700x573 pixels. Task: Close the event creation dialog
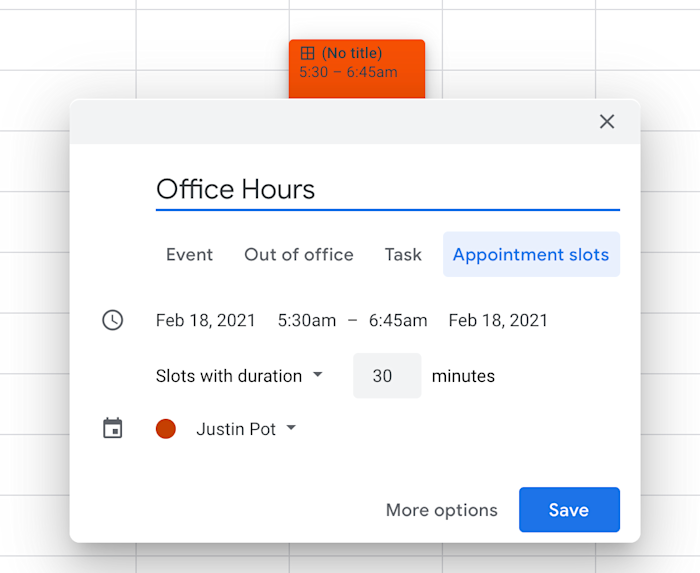tap(607, 121)
